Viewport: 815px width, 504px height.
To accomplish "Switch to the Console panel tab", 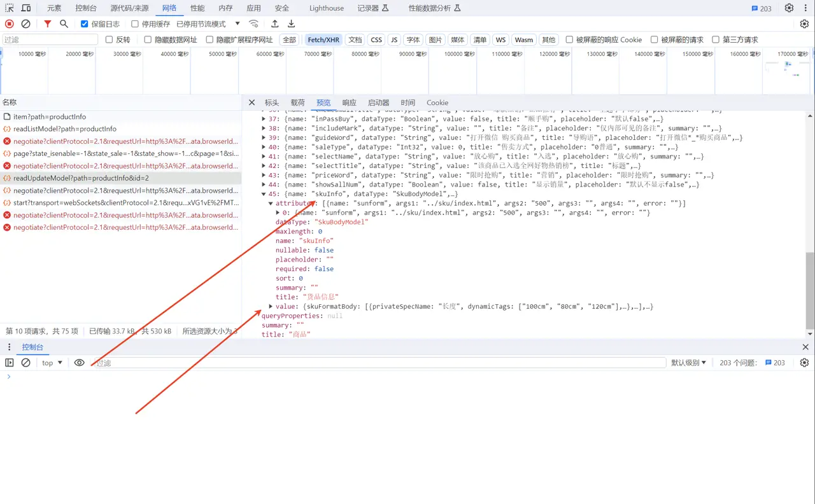I will [86, 8].
